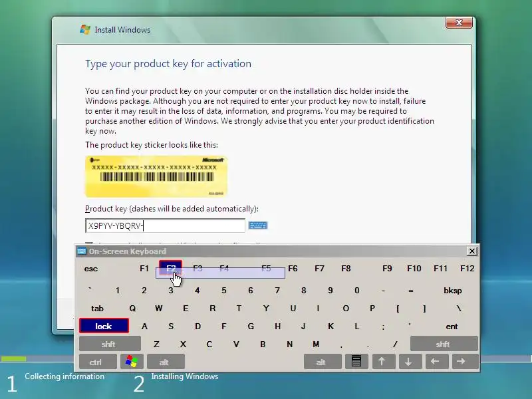Image resolution: width=532 pixels, height=399 pixels.
Task: Click the F12 key
Action: point(467,269)
